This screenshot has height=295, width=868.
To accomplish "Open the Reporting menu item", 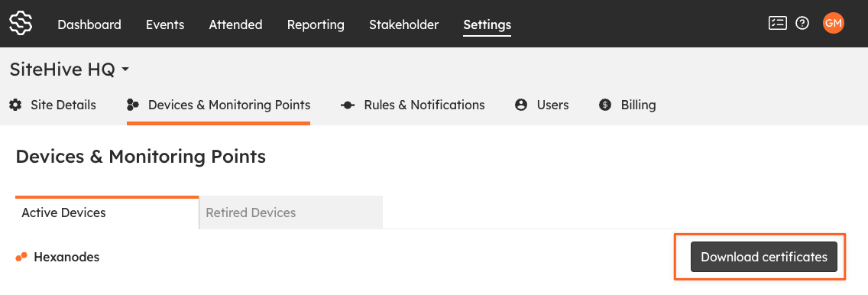I will pos(316,24).
